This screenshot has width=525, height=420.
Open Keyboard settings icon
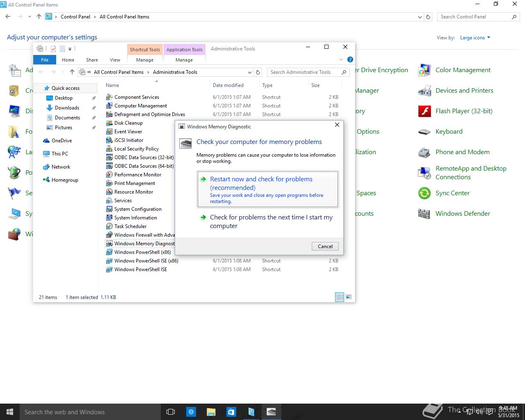point(424,132)
